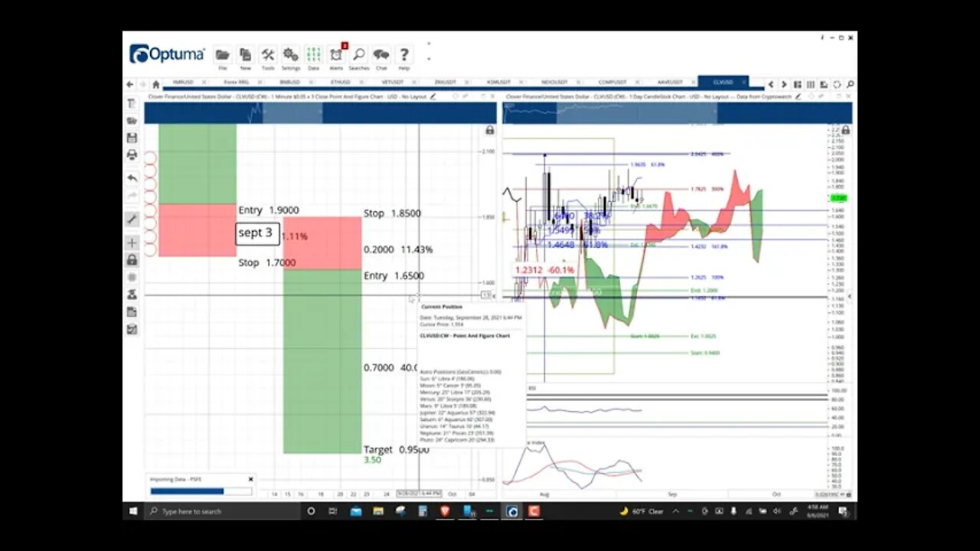Click the search magnifier at tab bar end
The image size is (980, 551).
coord(850,84)
